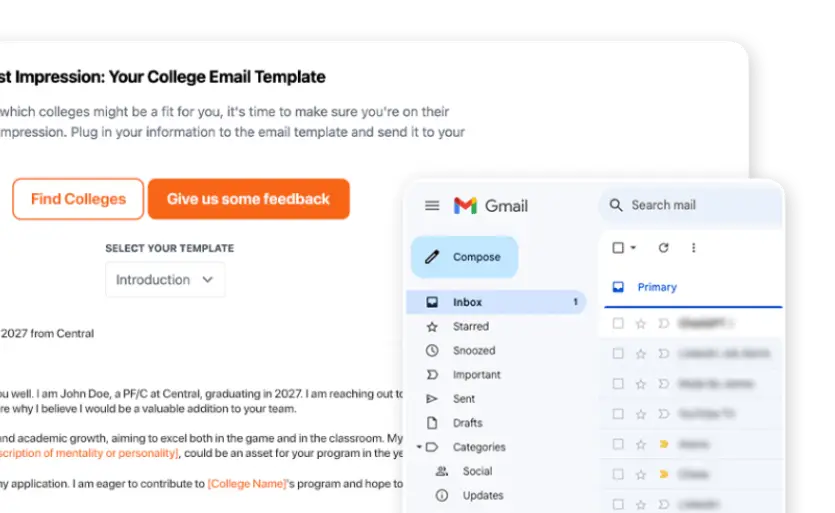Mark the first email as important
This screenshot has height=513, width=835.
(664, 323)
